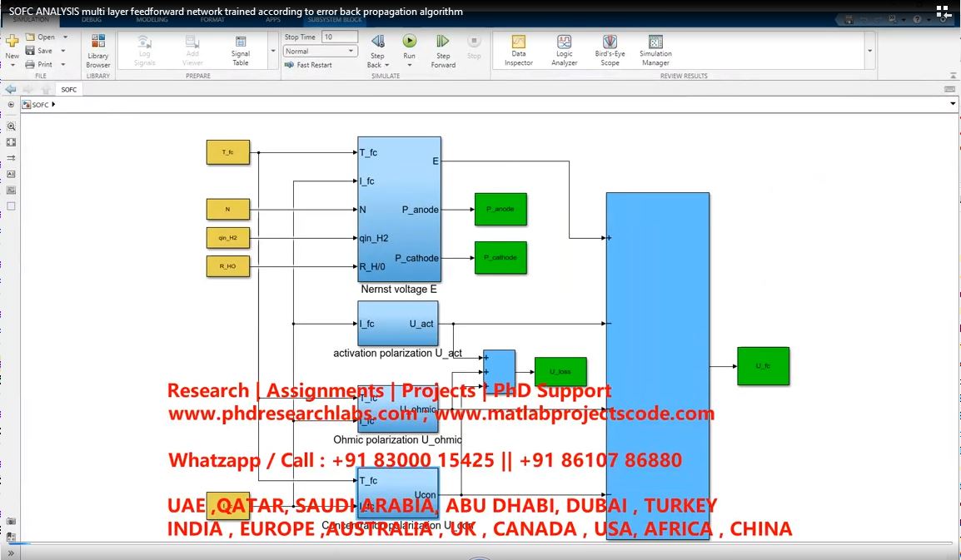Click the screenshot camera icon in palette

pyautogui.click(x=11, y=522)
